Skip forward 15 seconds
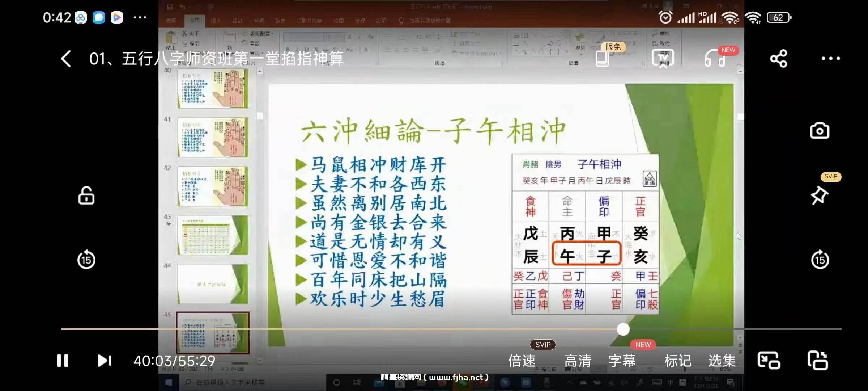 click(820, 259)
